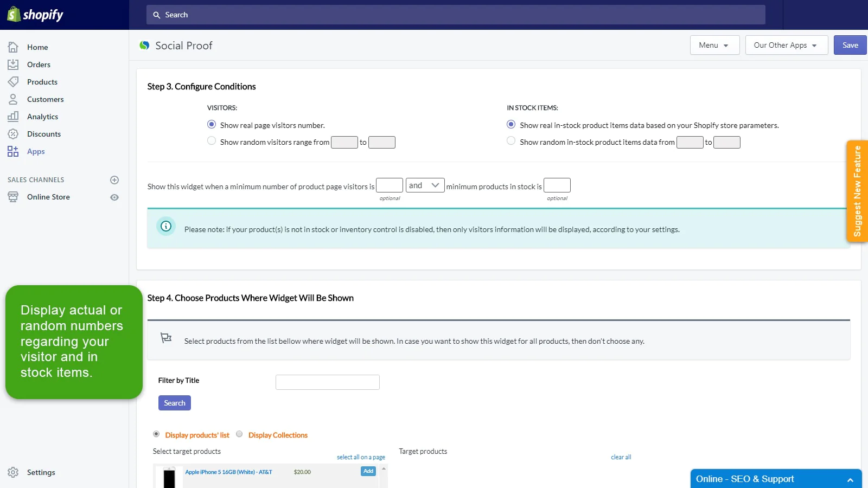Choose the 'Display Collections' radio option
The image size is (868, 488).
click(239, 434)
